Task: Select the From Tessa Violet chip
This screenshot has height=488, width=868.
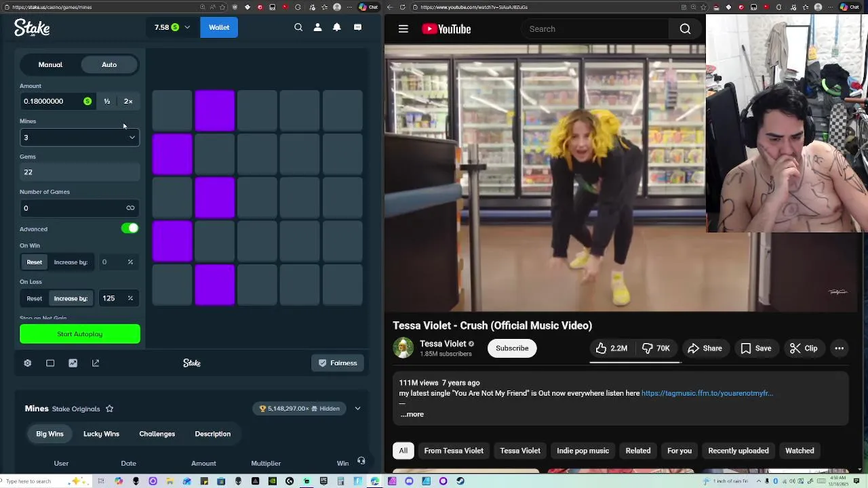Action: pos(454,451)
